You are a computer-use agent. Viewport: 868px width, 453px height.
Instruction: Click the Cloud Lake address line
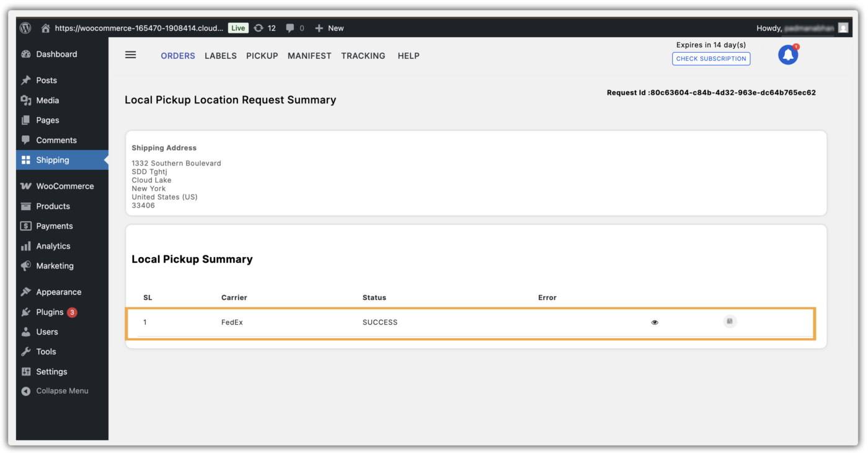coord(151,180)
